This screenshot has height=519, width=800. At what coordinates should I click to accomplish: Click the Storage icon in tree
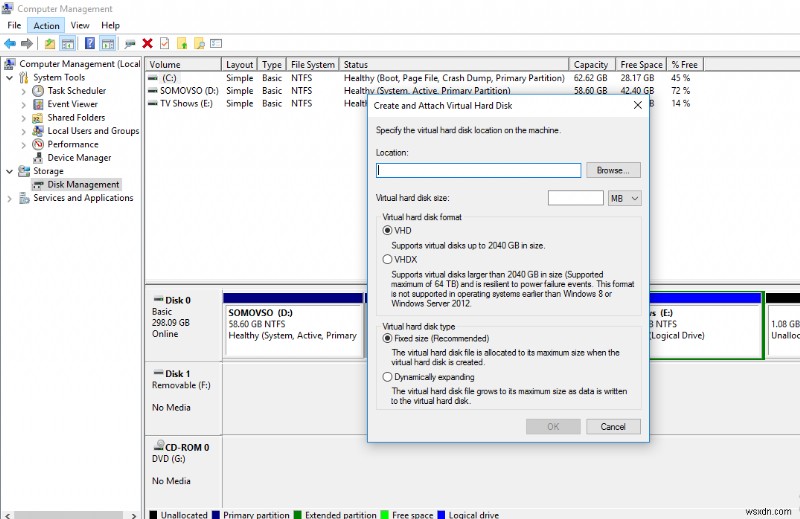(x=24, y=171)
